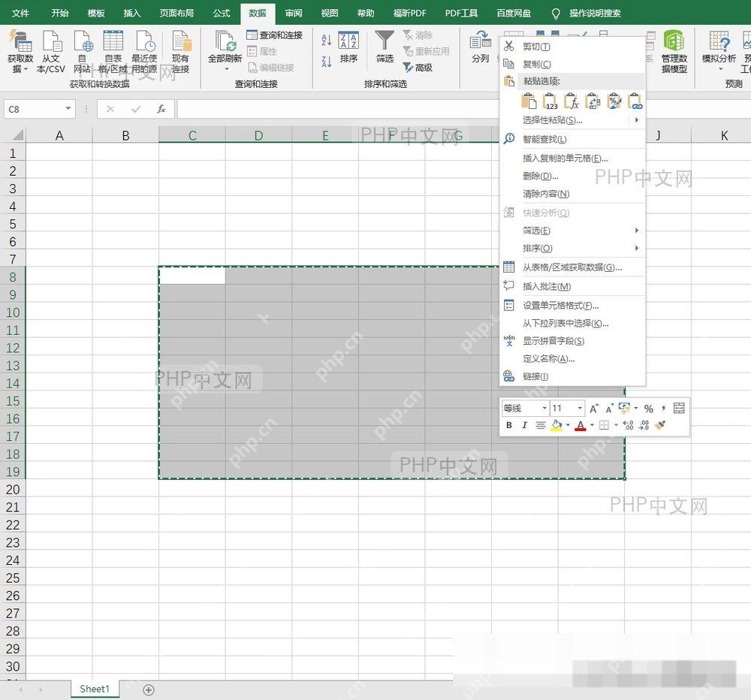Paste link (chain clipboard icon)
The height and width of the screenshot is (700, 751).
(x=635, y=101)
